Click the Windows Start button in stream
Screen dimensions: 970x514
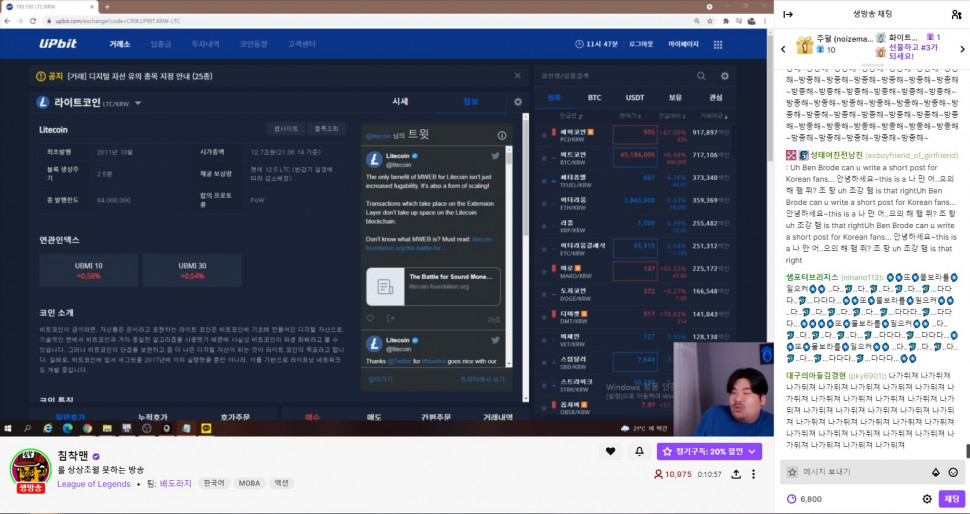pyautogui.click(x=9, y=428)
